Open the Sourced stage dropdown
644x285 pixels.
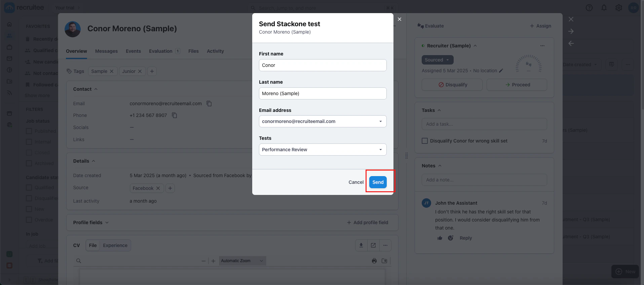click(x=438, y=60)
